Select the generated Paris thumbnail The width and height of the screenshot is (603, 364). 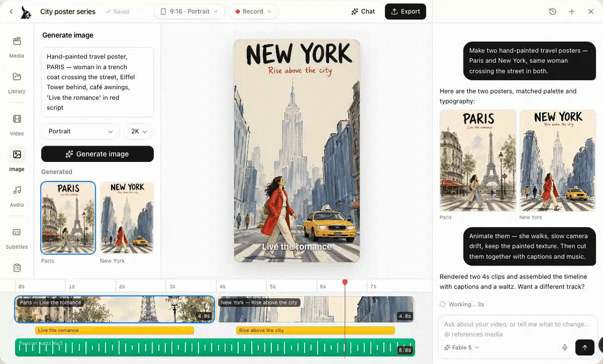pyautogui.click(x=68, y=218)
